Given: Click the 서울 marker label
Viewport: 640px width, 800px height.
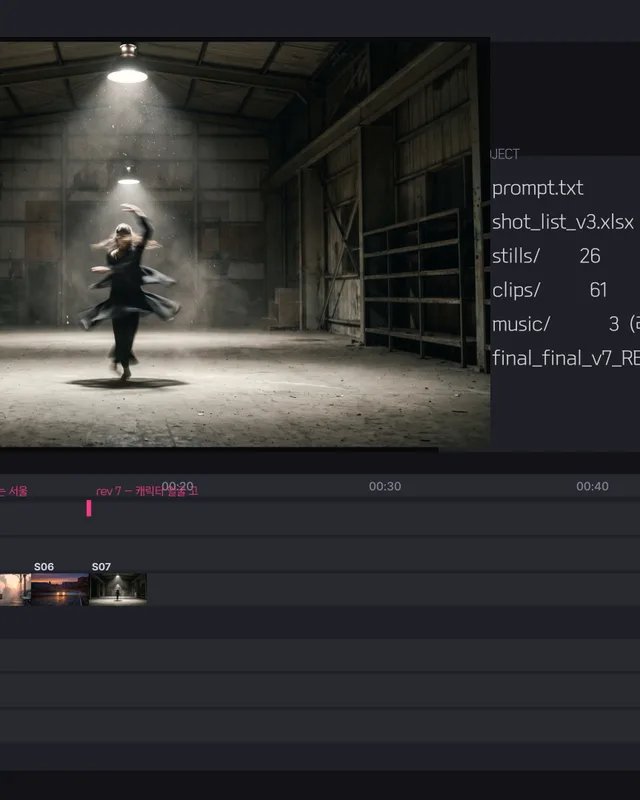Looking at the screenshot, I should pyautogui.click(x=14, y=491).
